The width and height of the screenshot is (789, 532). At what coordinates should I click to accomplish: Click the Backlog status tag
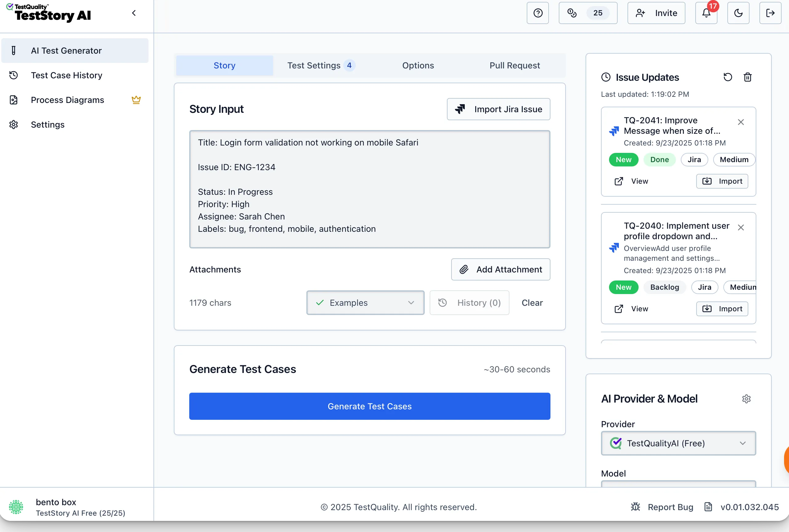664,287
